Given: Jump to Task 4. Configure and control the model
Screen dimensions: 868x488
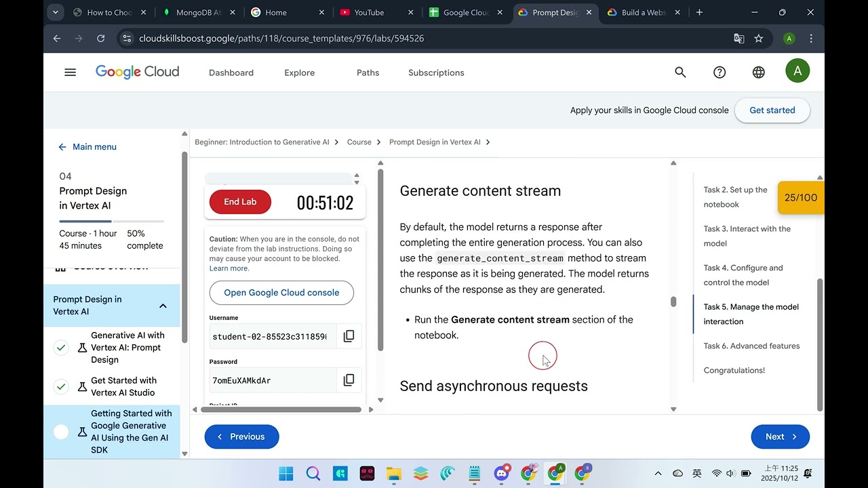Looking at the screenshot, I should coord(743,275).
